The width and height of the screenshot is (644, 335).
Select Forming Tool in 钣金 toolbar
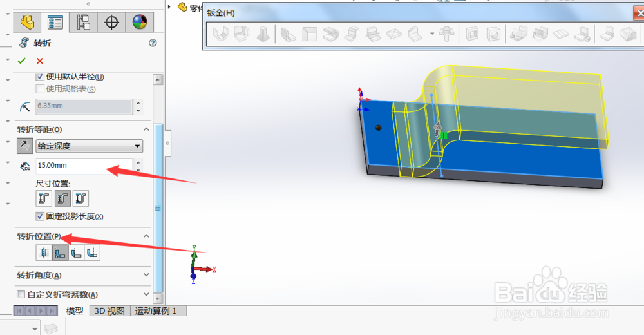tap(446, 34)
